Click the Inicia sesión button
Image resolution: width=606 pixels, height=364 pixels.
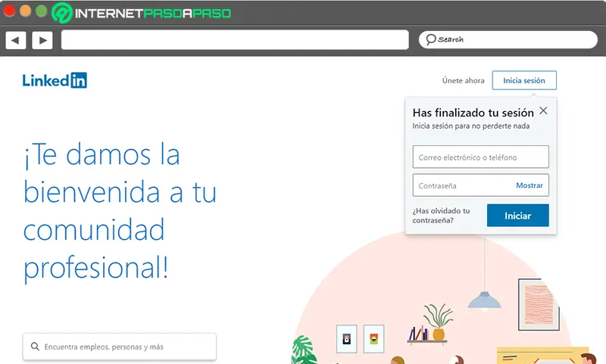click(524, 80)
